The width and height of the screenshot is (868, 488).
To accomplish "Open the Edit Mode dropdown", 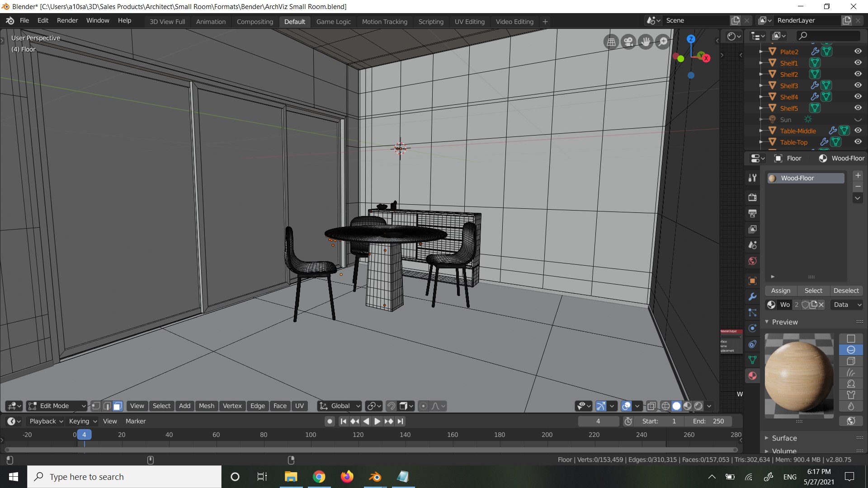I will 57,406.
